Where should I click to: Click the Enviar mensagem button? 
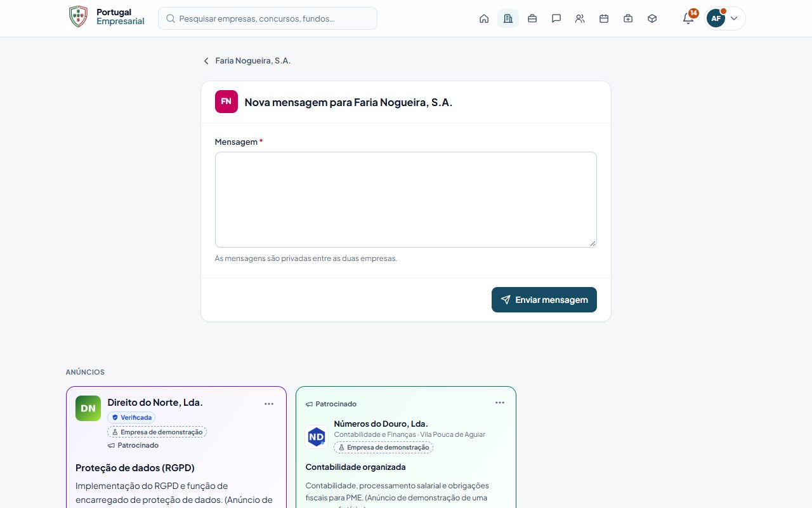pos(544,300)
